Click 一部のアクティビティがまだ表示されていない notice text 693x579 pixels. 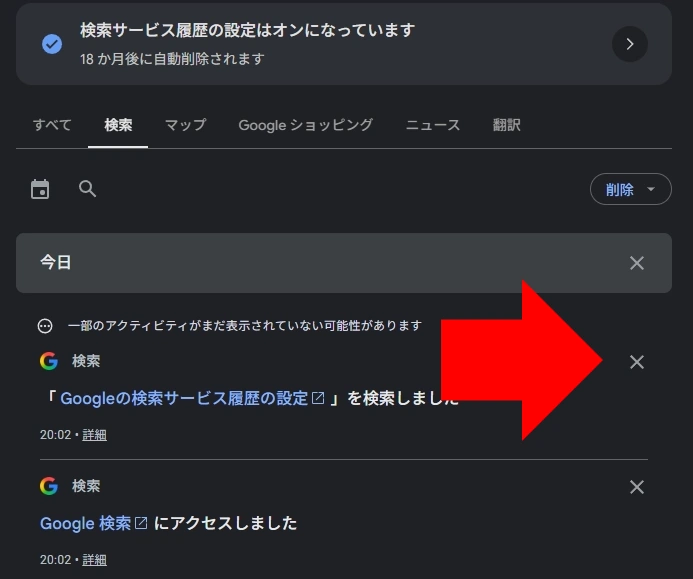point(244,326)
